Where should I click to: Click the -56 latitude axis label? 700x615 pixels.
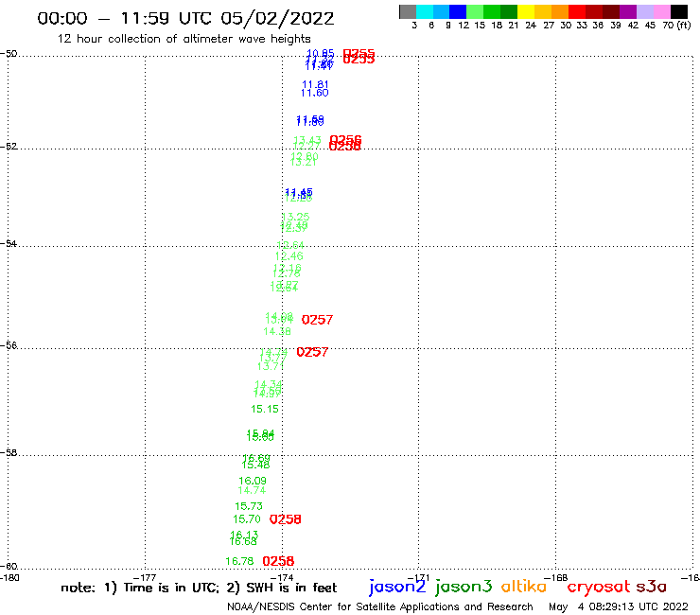tap(9, 345)
